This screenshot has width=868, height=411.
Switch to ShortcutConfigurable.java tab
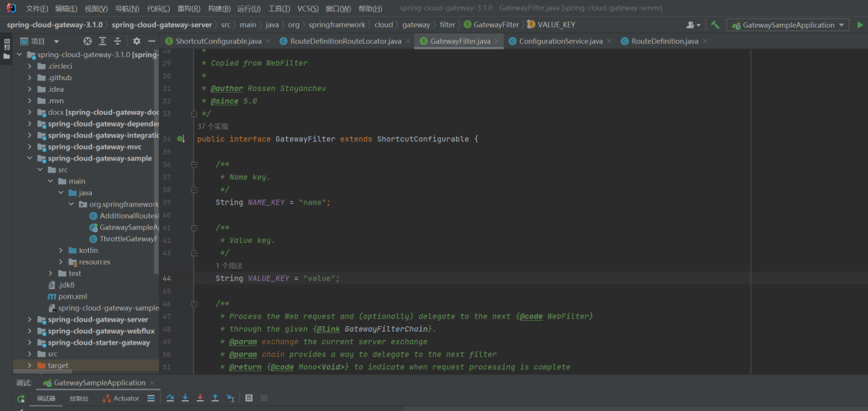pos(218,42)
